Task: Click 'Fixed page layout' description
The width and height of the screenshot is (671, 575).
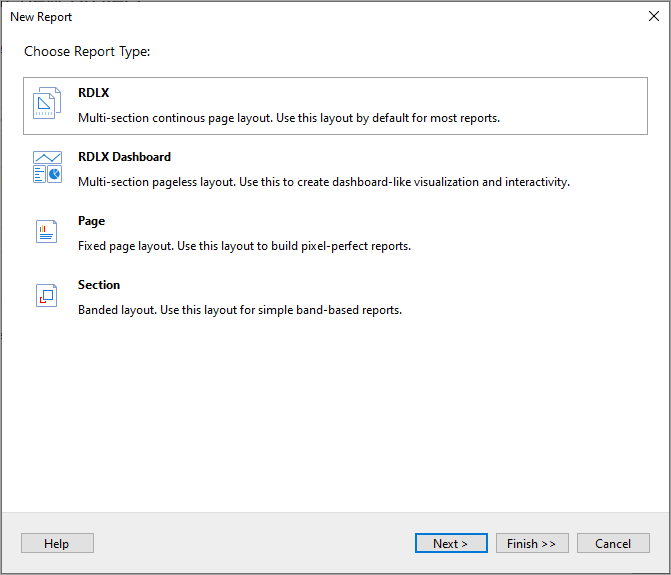Action: [x=244, y=246]
